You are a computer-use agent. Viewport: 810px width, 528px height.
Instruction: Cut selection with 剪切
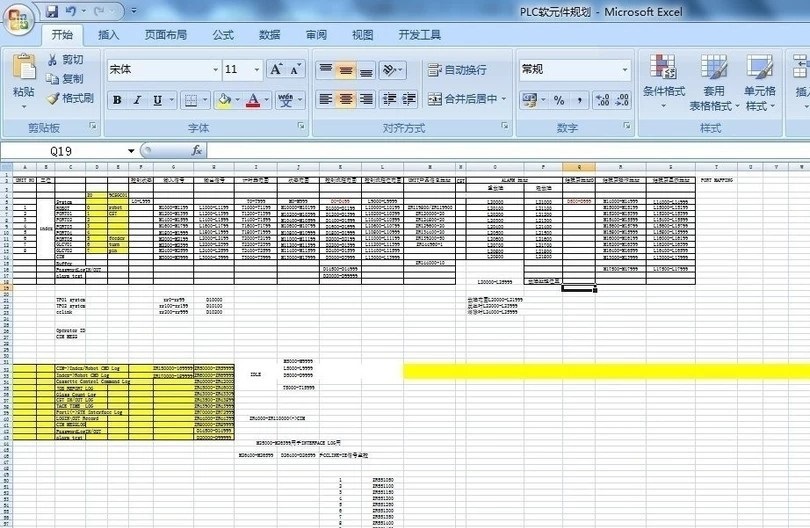[x=65, y=60]
